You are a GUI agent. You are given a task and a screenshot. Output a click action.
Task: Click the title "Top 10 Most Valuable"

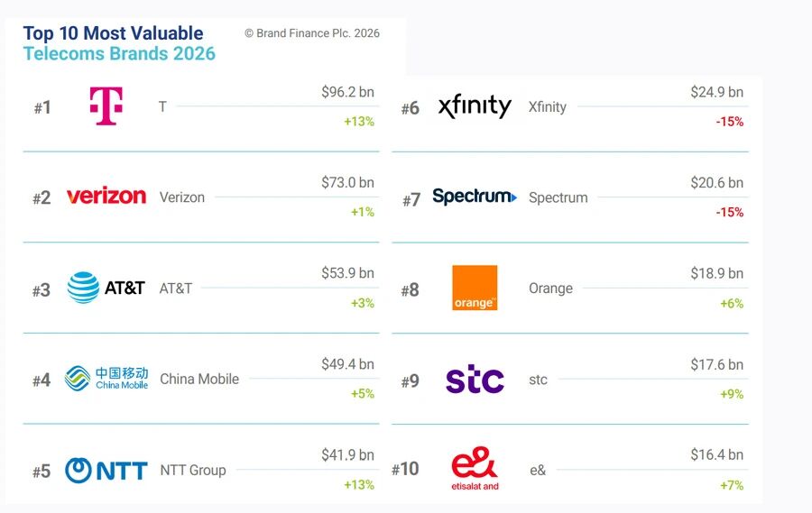point(113,33)
